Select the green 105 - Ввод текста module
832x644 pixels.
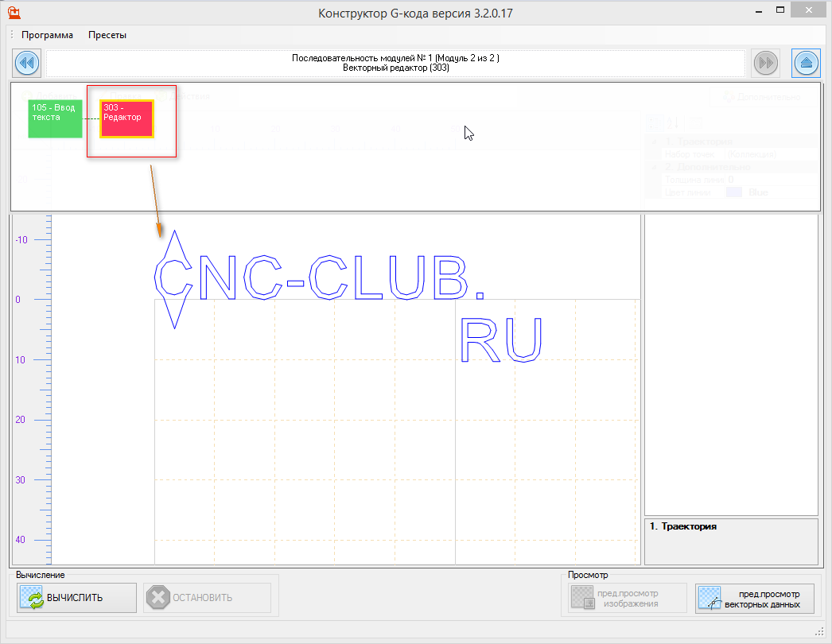coord(55,118)
